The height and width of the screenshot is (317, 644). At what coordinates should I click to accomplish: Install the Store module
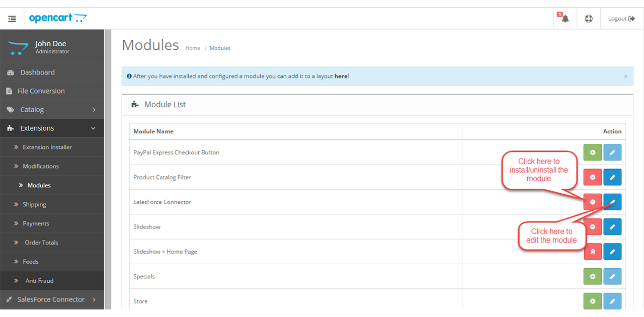(x=592, y=301)
